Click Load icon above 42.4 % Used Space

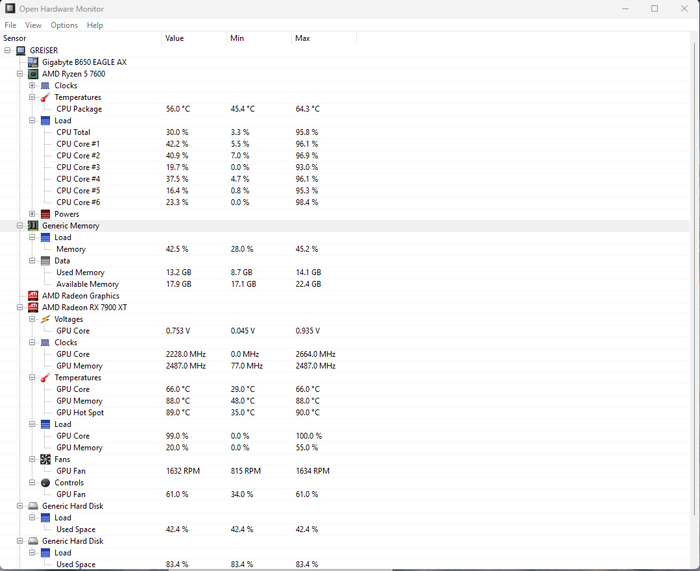(x=45, y=517)
